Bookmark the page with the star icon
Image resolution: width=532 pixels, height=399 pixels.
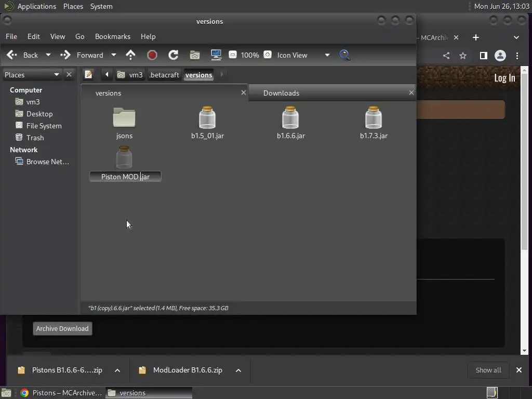tap(463, 56)
